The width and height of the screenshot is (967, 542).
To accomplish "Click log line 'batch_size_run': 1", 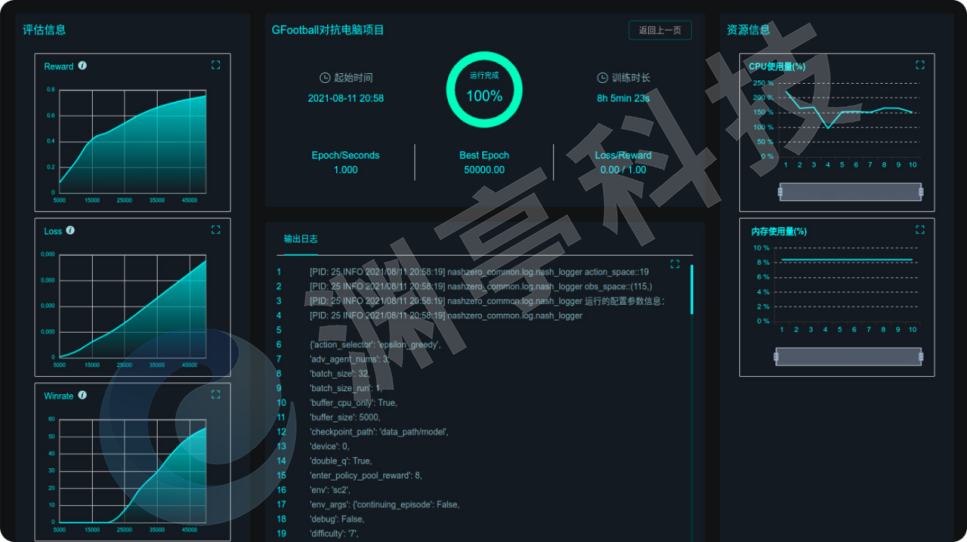I will 346,388.
